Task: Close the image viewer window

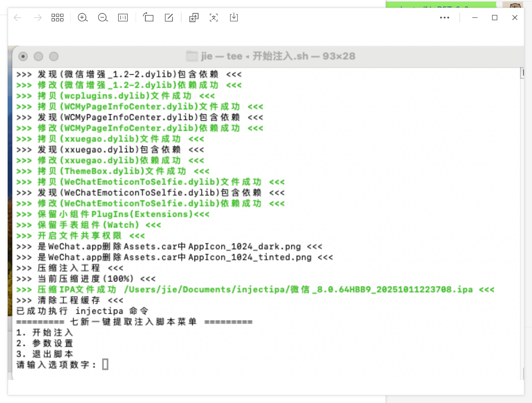Action: pyautogui.click(x=515, y=17)
